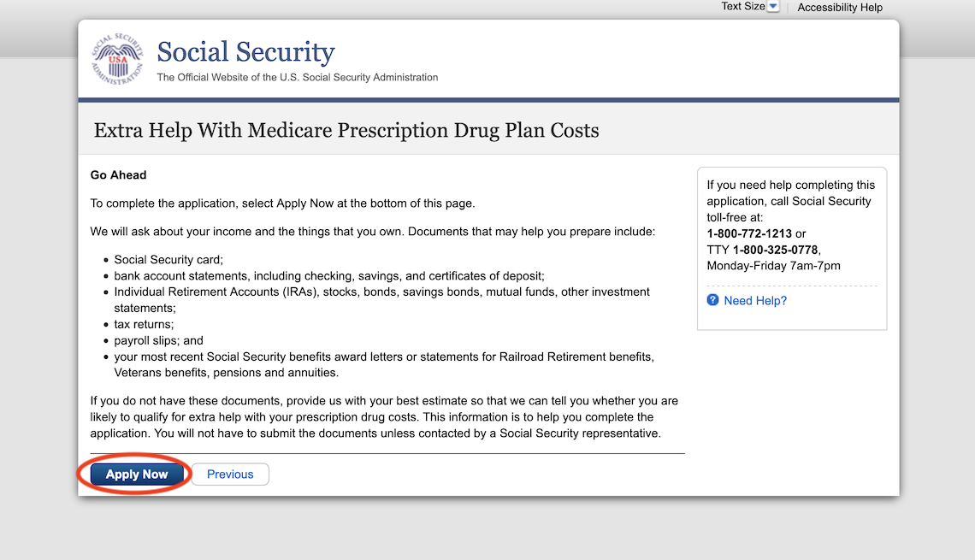
Task: Open Accessibility Help
Action: pyautogui.click(x=839, y=7)
